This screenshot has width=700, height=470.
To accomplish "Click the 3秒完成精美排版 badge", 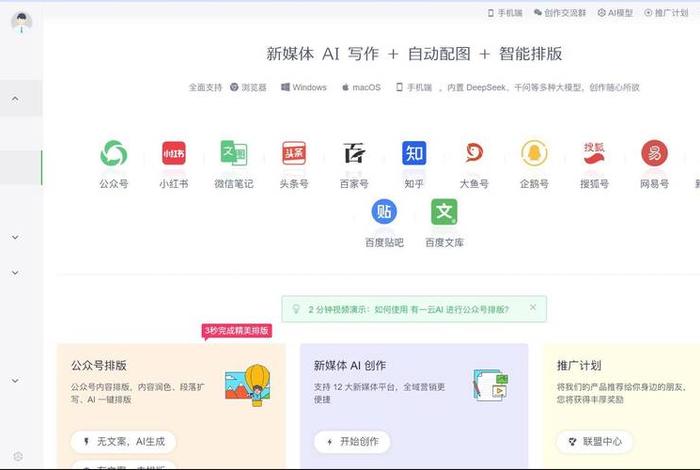I will [237, 331].
